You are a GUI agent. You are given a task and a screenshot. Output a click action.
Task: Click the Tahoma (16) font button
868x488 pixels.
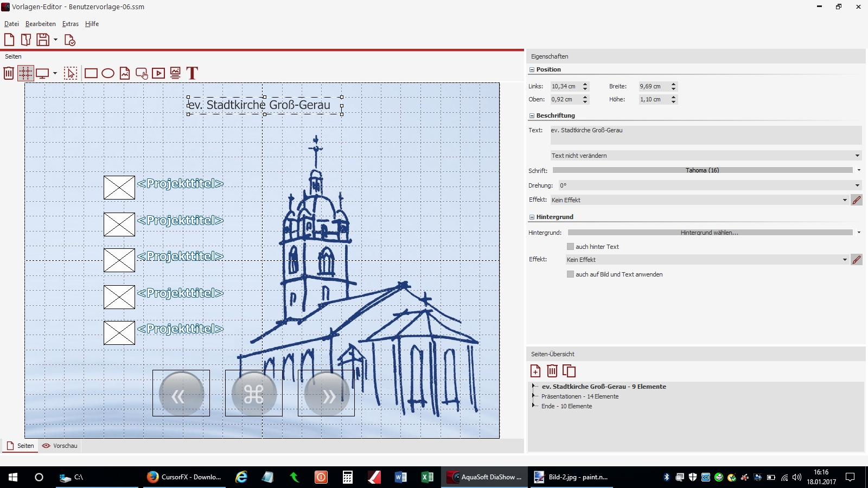point(702,170)
